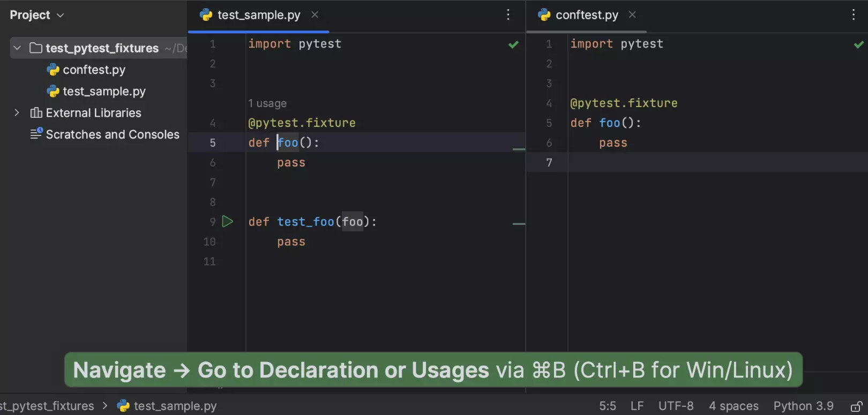This screenshot has width=868, height=415.
Task: Open Scratches and Consoles
Action: click(112, 134)
